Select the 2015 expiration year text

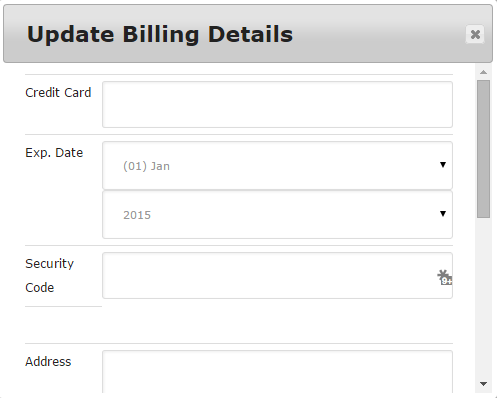pyautogui.click(x=137, y=215)
